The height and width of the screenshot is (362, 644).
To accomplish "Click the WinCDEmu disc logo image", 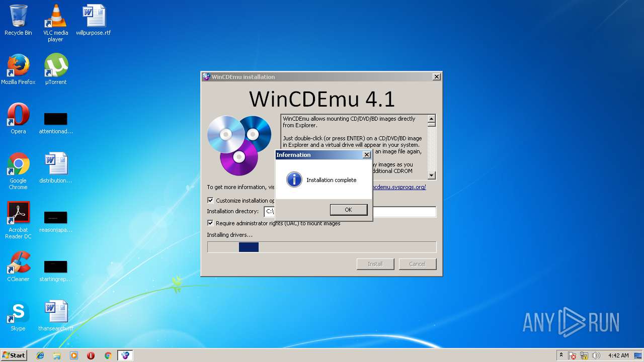I will coord(239,145).
